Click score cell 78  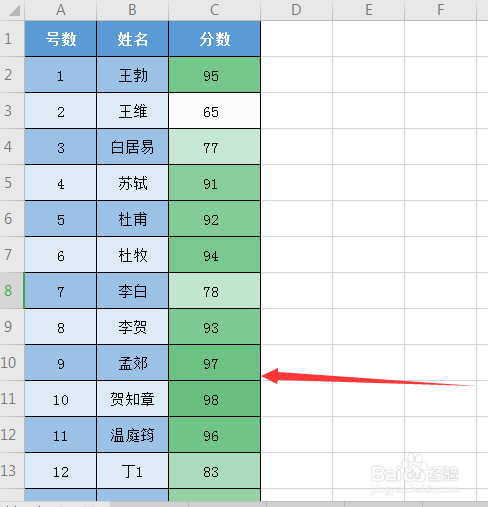click(x=215, y=291)
